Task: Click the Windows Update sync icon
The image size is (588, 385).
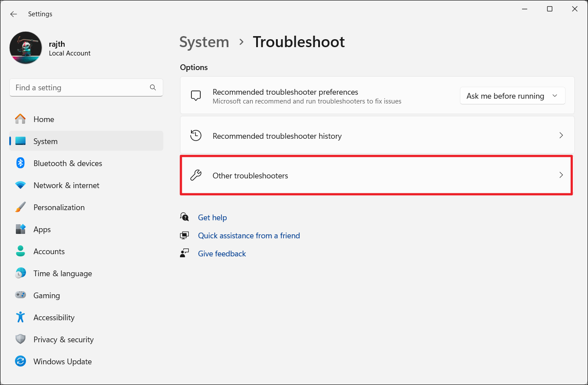Action: tap(20, 362)
